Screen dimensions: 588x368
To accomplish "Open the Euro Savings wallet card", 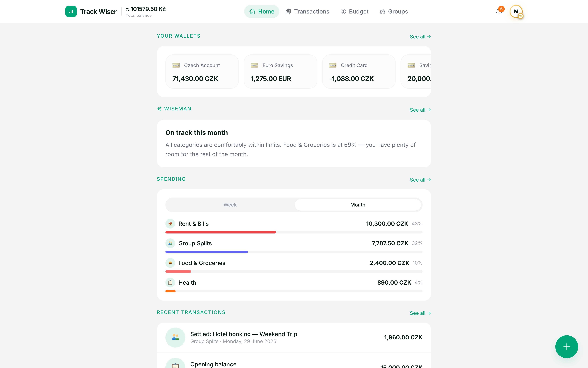I will pyautogui.click(x=280, y=72).
